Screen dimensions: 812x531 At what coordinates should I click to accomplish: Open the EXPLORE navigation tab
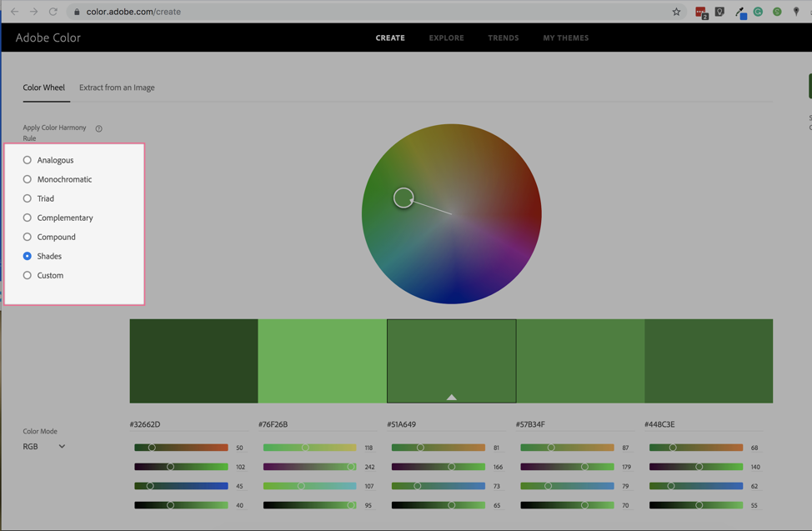[446, 38]
